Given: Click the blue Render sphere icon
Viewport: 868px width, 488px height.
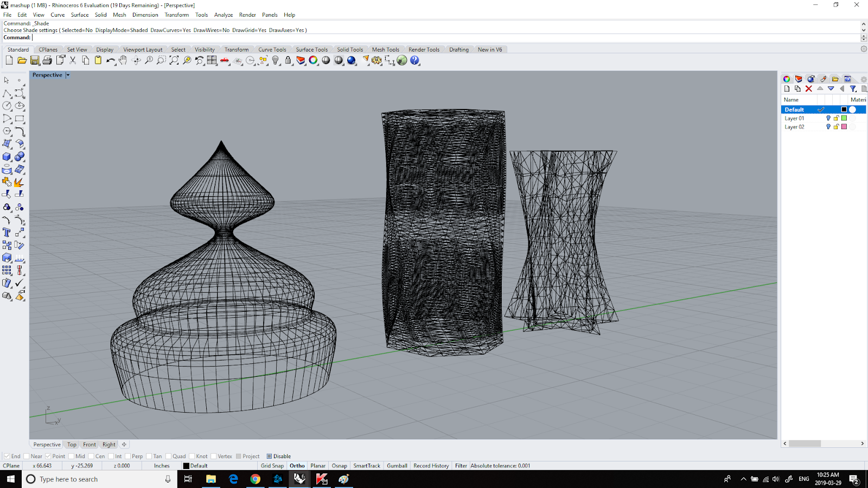Looking at the screenshot, I should 352,60.
